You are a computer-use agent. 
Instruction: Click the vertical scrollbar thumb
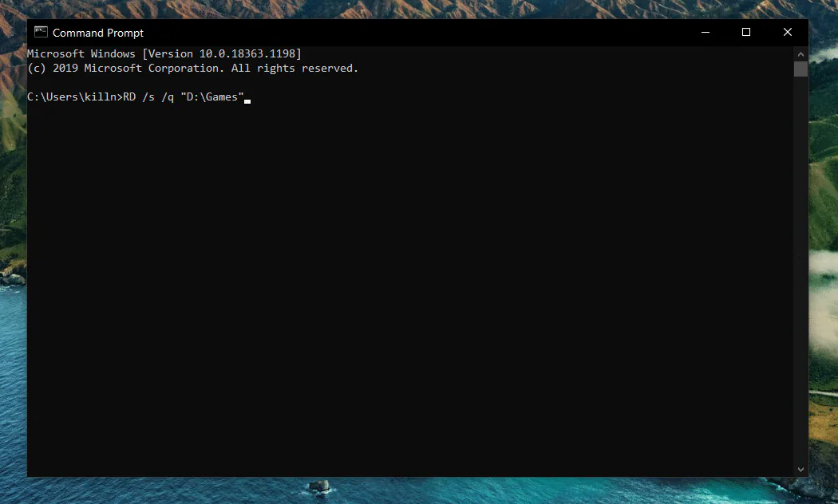coord(800,69)
